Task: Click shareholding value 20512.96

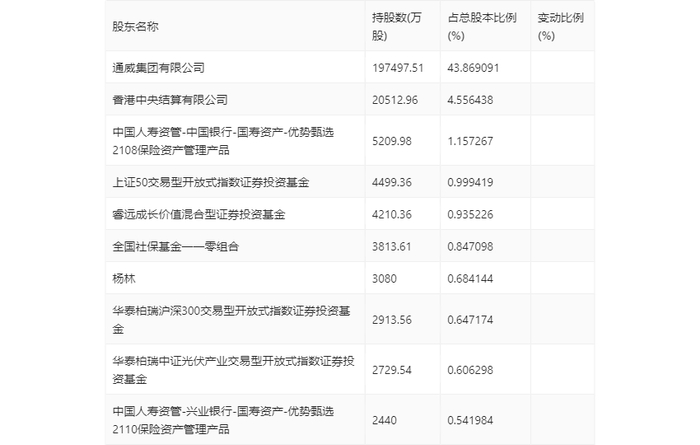Action: pyautogui.click(x=395, y=100)
